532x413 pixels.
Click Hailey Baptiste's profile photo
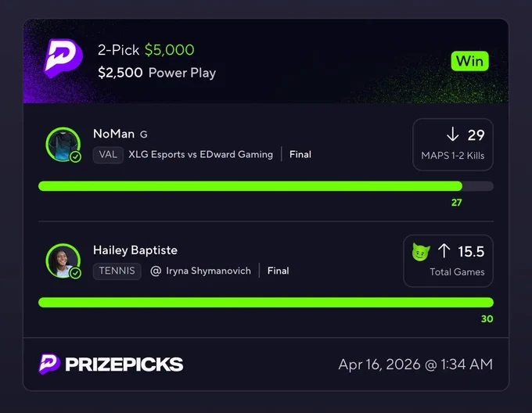coord(63,260)
